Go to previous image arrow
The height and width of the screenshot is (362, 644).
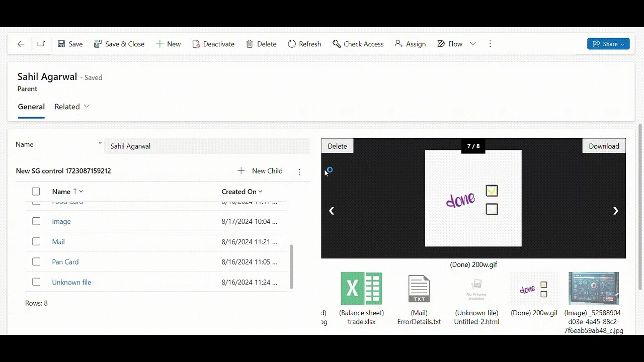[x=332, y=211]
